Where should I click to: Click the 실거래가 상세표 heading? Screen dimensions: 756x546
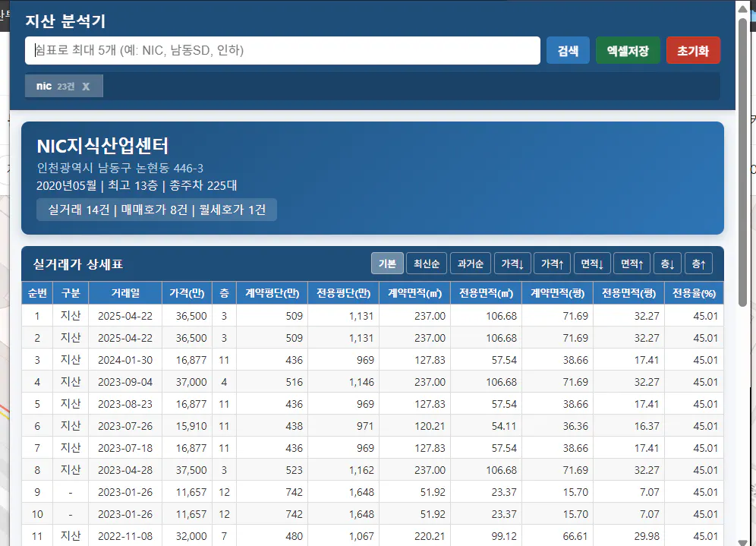click(x=78, y=264)
